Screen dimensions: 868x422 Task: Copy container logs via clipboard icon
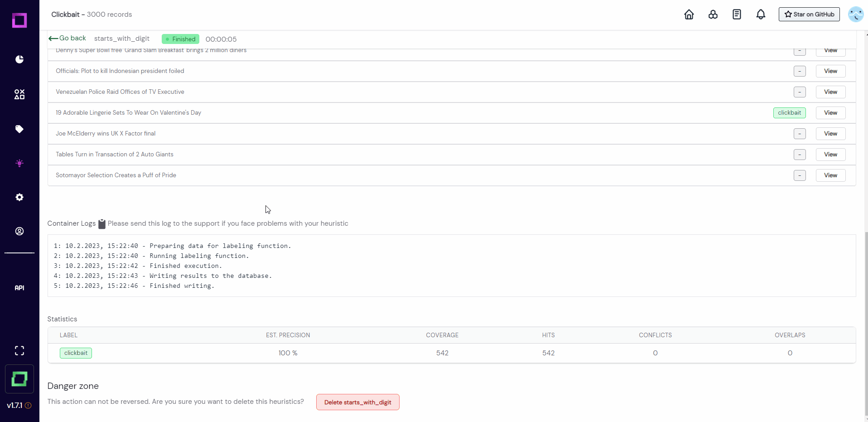pos(102,224)
